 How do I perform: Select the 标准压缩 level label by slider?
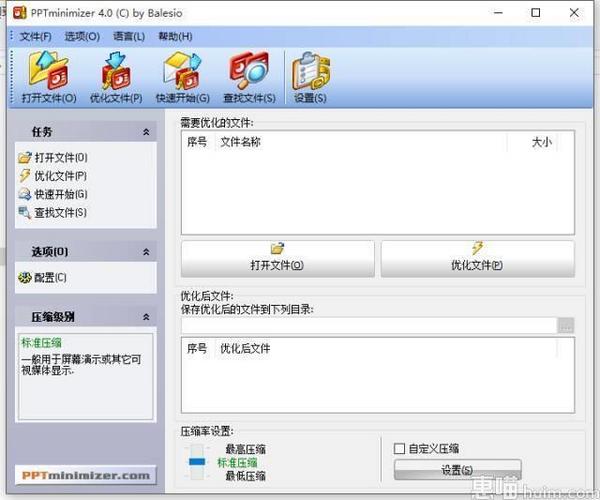pos(237,463)
